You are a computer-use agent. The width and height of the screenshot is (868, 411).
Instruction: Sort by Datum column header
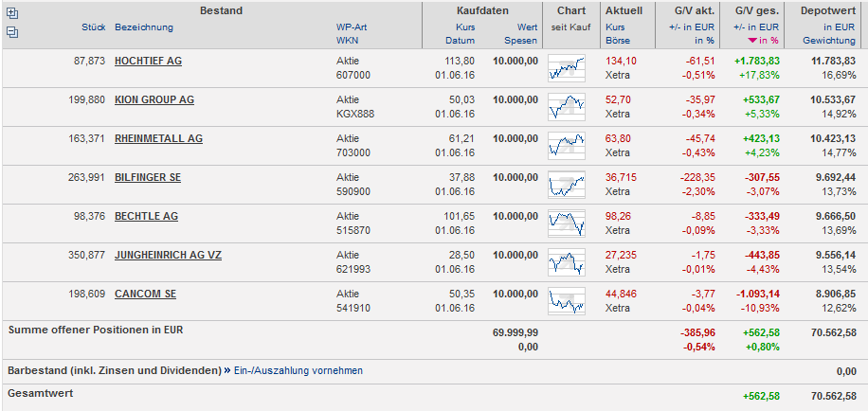tap(460, 41)
